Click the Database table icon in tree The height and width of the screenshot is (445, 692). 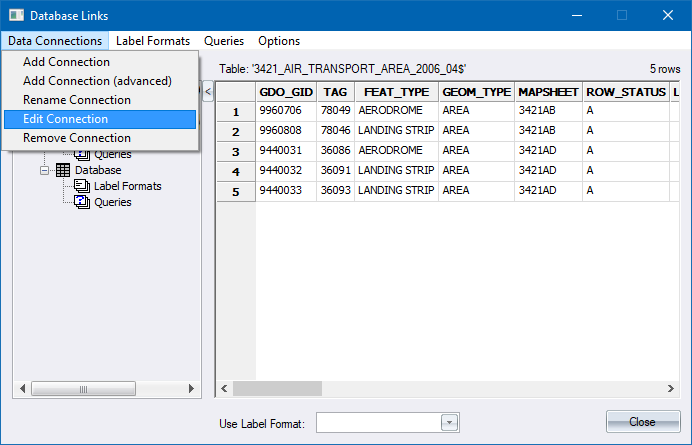(x=62, y=170)
